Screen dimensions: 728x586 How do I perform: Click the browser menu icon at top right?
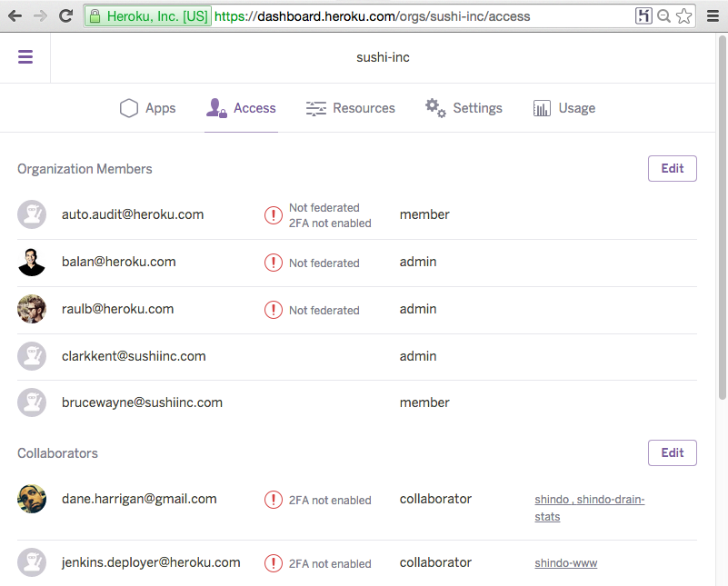(x=712, y=15)
